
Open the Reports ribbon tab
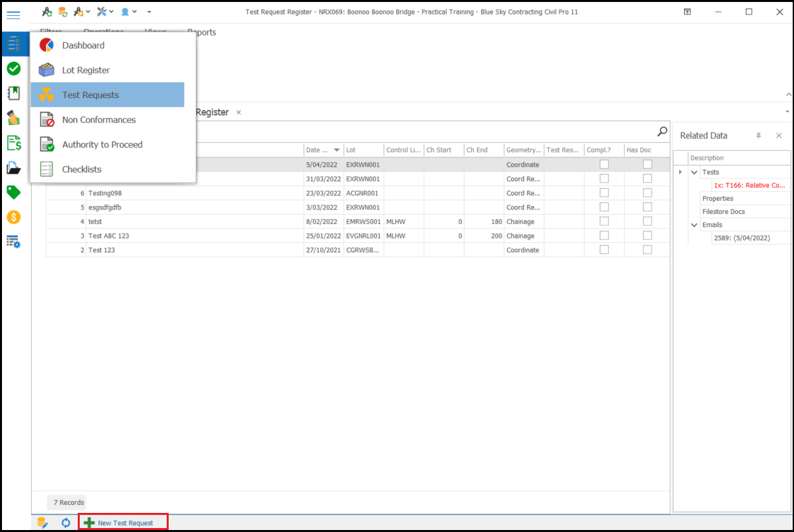202,32
